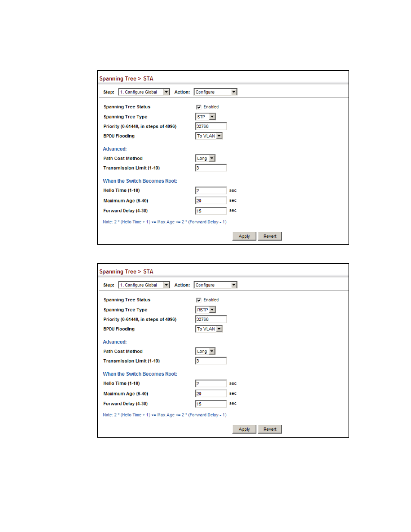411x532 pixels.
Task: Click Revert button in the STP panel
Action: [270, 236]
